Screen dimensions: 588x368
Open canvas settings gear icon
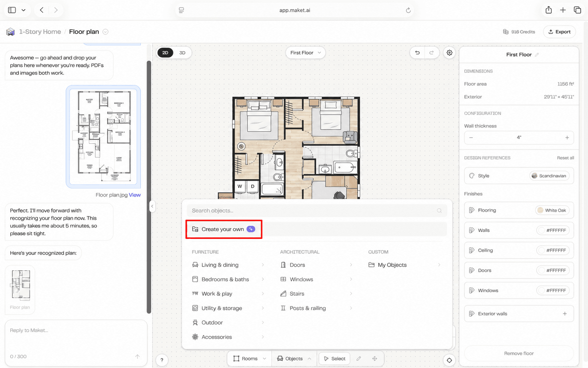[x=449, y=53]
